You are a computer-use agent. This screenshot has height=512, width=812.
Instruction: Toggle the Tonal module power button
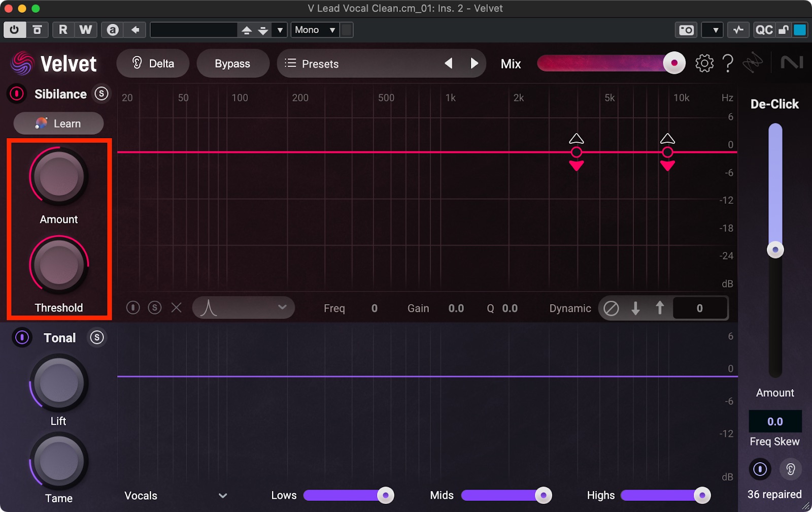click(x=22, y=338)
